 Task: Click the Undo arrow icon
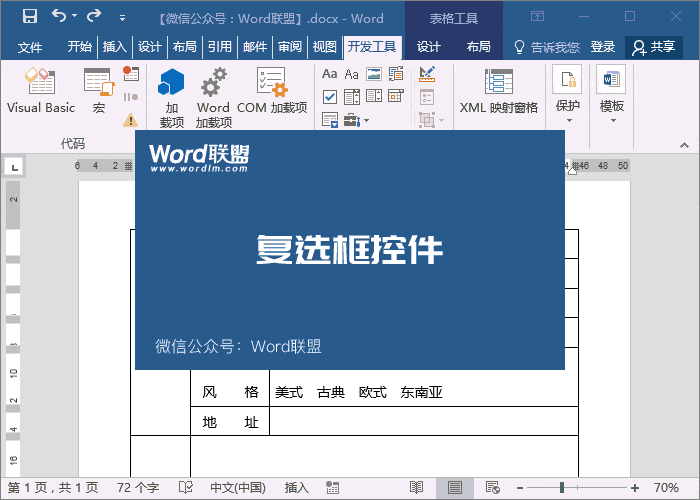(x=59, y=16)
